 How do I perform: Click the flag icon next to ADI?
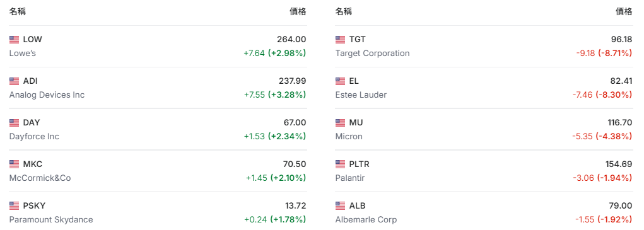[15, 81]
